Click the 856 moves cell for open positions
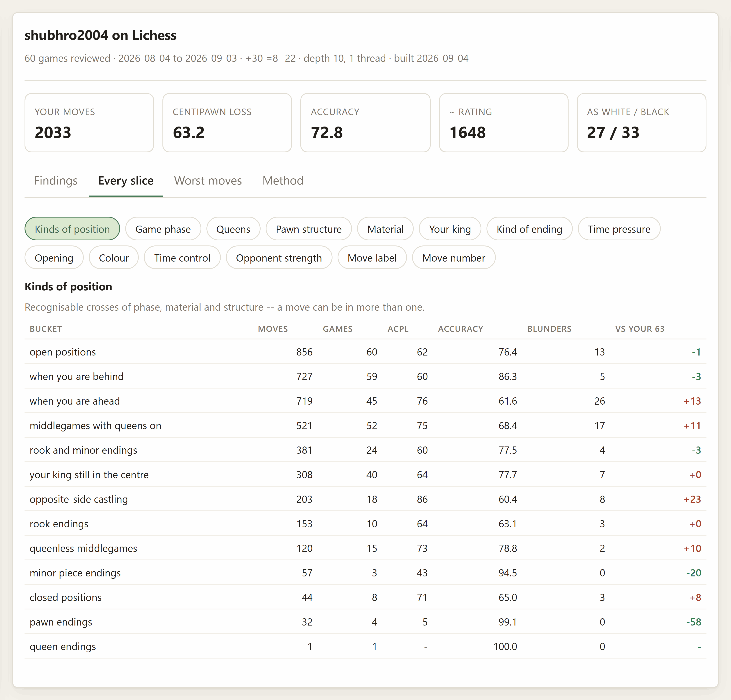731x700 pixels. pos(304,352)
